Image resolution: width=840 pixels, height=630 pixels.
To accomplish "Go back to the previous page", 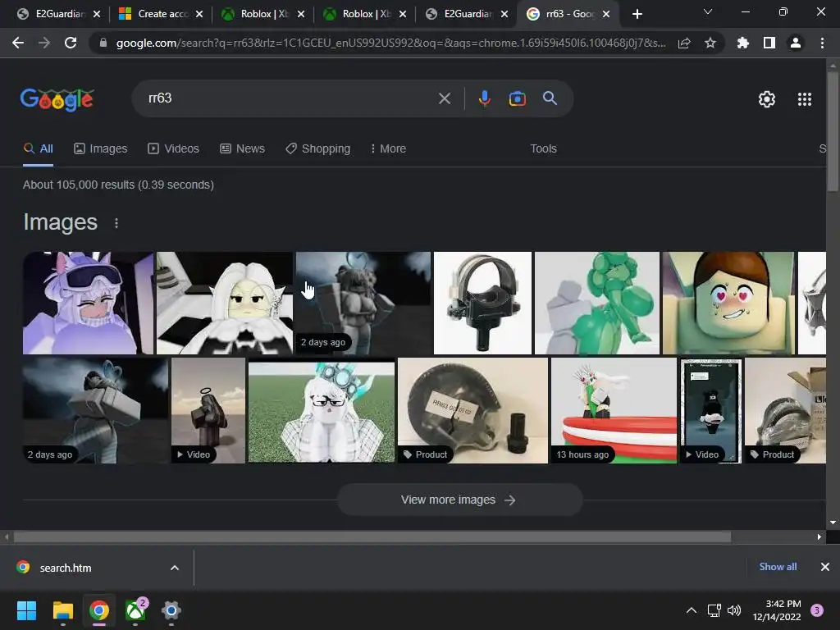I will (18, 43).
